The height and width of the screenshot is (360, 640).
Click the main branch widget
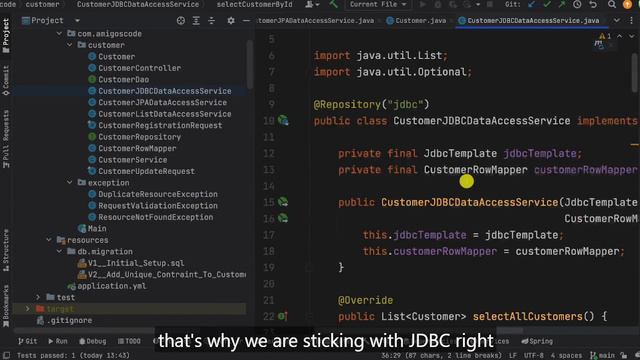pyautogui.click(x=602, y=356)
